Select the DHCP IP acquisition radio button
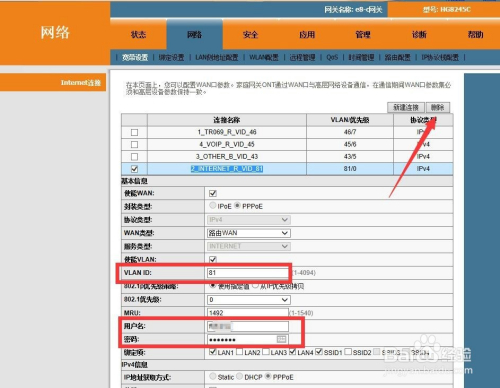This screenshot has height=388, width=500. [239, 376]
